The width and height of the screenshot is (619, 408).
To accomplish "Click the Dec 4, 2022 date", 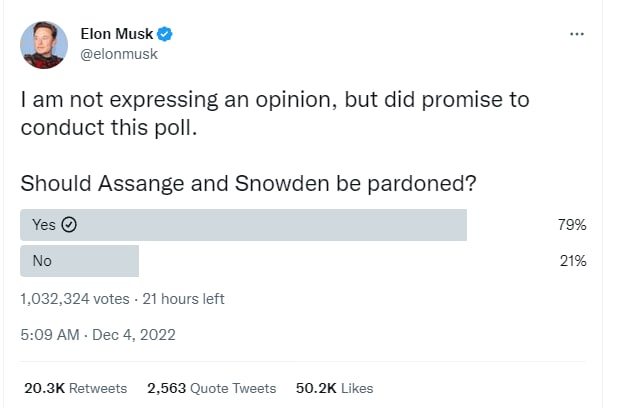I will (135, 335).
